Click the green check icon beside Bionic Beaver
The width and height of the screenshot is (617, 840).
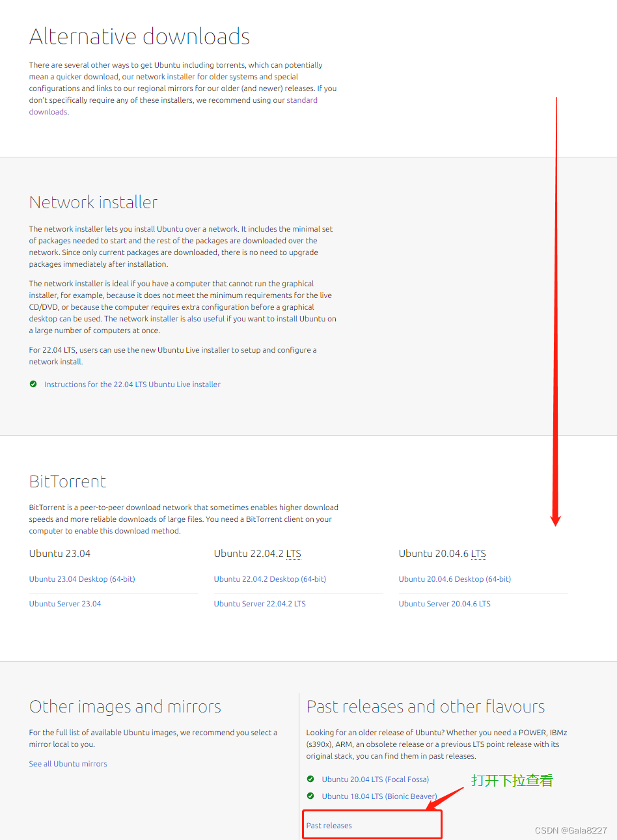coord(310,796)
